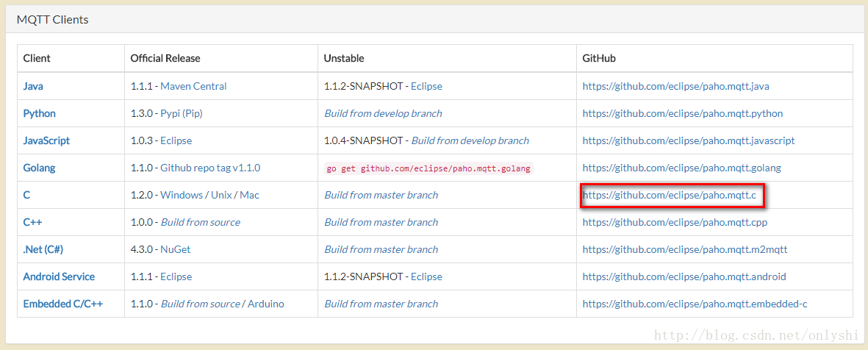The image size is (868, 350).
Task: Open the Python client link
Action: [39, 113]
